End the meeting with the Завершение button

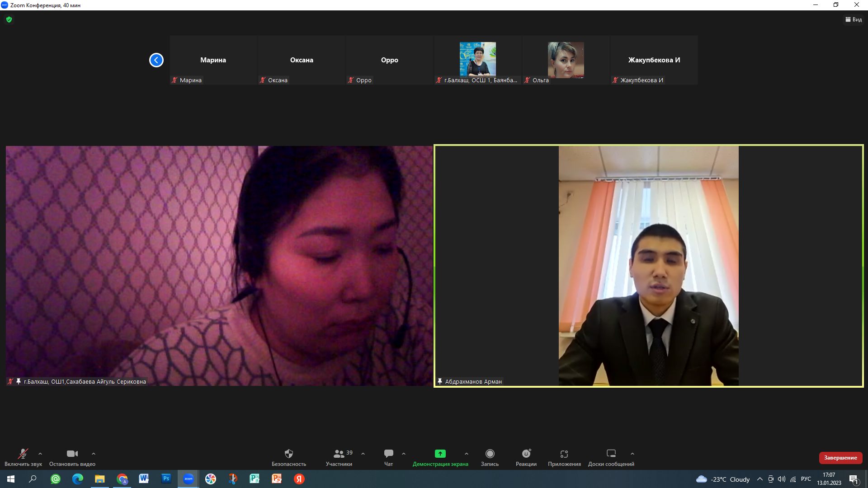click(x=840, y=458)
